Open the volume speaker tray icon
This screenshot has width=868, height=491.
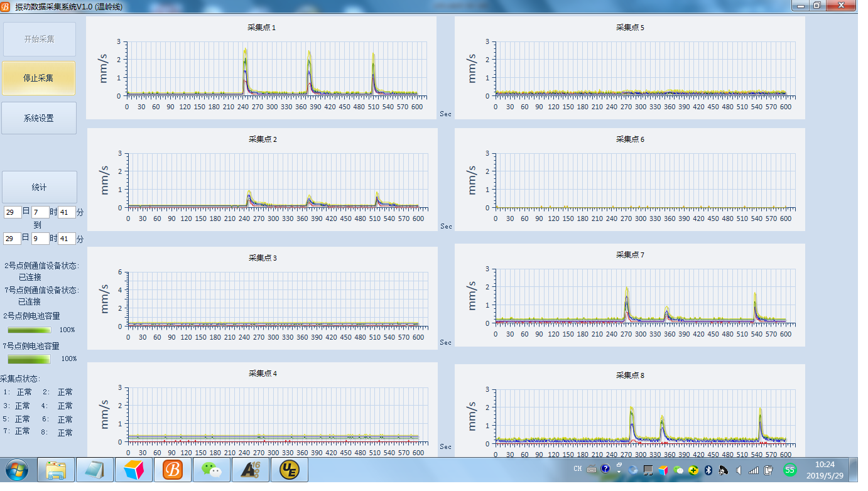pos(738,470)
